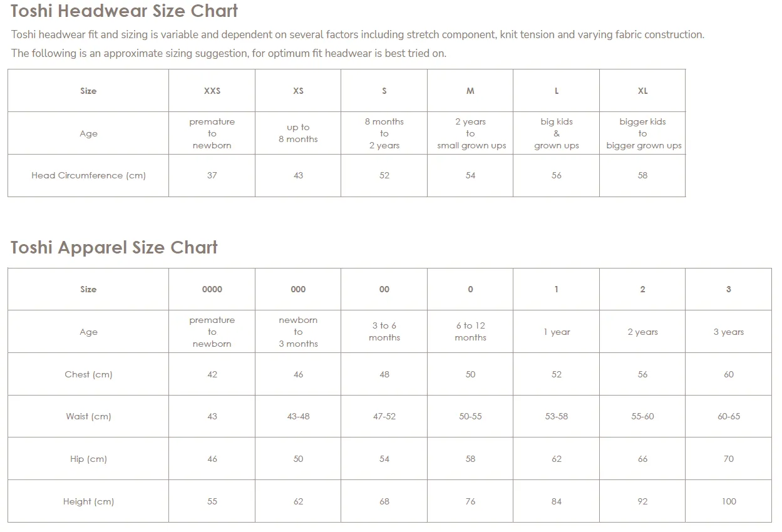782x532 pixels.
Task: Click the height value 100
Action: pyautogui.click(x=729, y=501)
